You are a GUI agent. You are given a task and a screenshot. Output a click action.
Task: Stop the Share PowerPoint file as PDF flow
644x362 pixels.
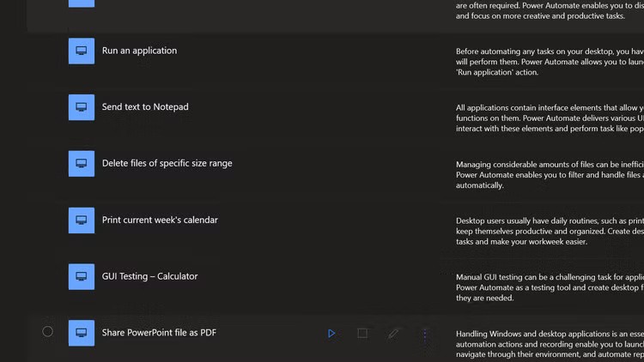[x=362, y=333]
